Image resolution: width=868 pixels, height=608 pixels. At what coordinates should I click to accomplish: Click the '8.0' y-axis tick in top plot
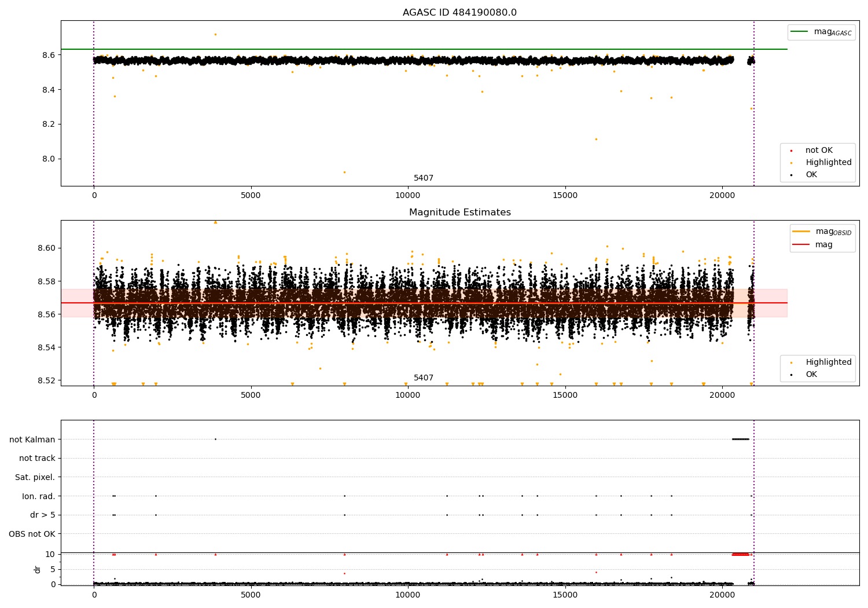click(49, 159)
